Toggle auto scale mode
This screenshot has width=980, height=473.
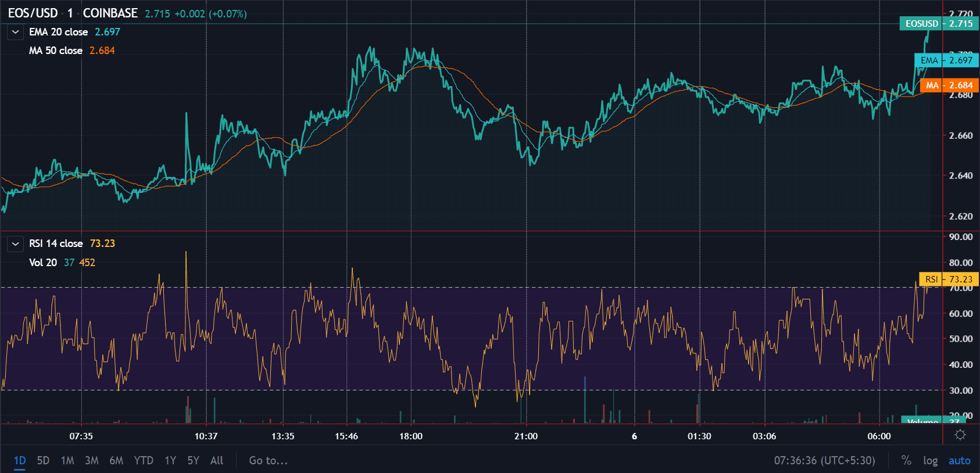[x=960, y=460]
